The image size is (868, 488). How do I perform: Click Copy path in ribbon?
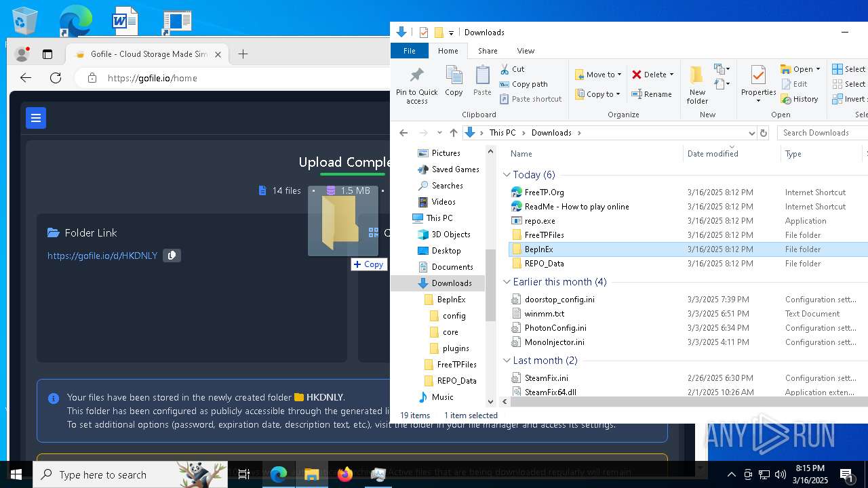(524, 84)
